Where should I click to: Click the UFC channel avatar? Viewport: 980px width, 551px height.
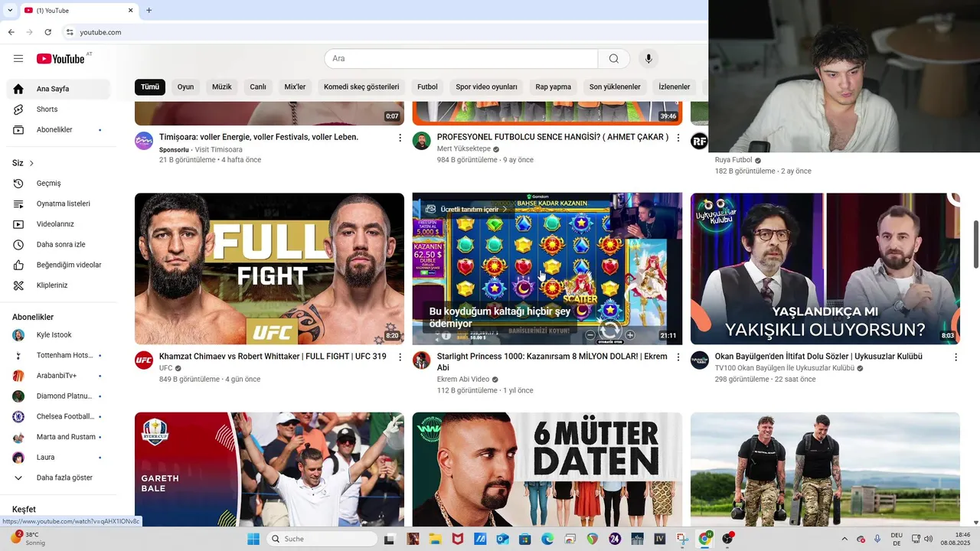144,360
